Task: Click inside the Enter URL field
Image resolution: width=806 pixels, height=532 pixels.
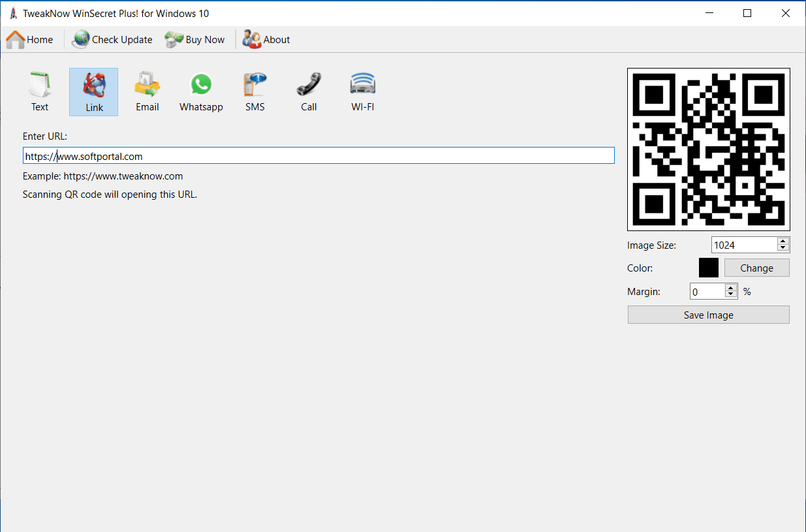Action: click(x=318, y=155)
